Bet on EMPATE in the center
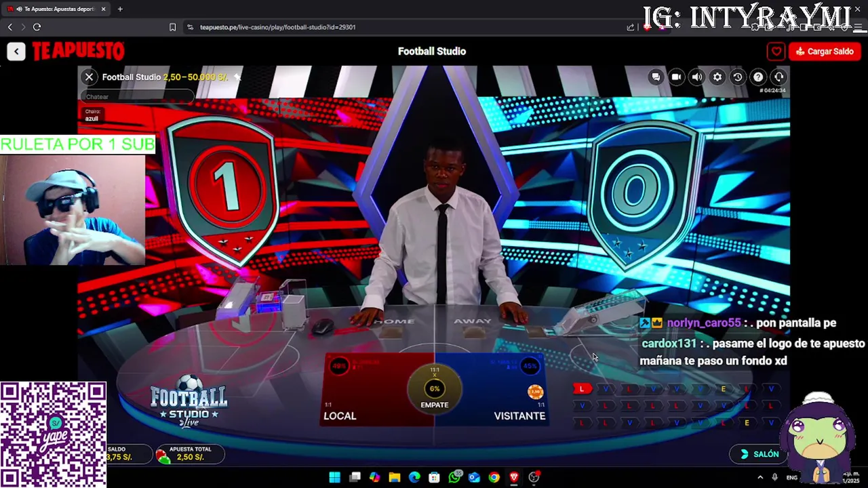The image size is (868, 488). [x=435, y=390]
